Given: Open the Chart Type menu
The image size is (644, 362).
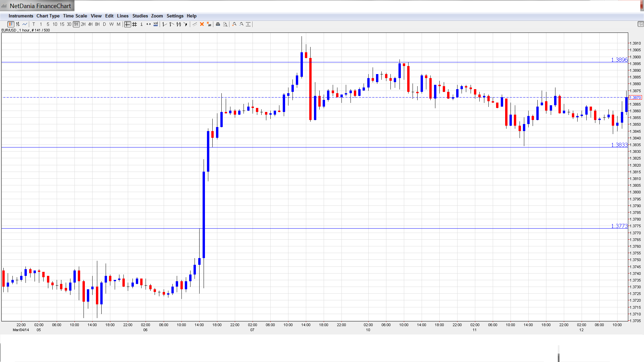Looking at the screenshot, I should coord(48,16).
